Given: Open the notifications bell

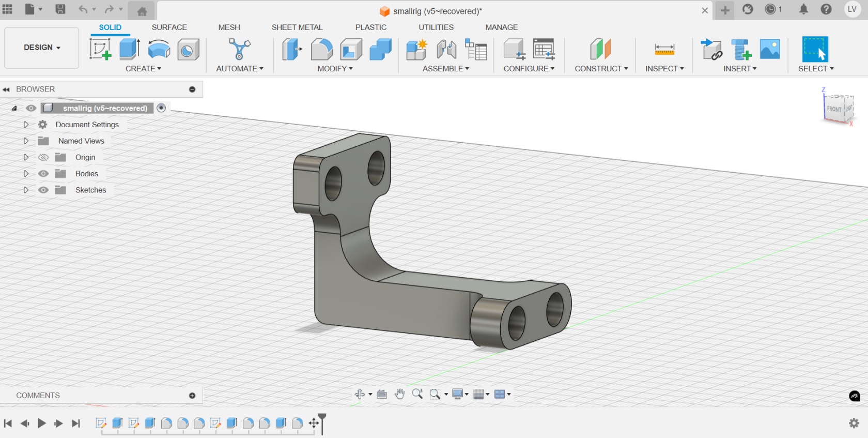Looking at the screenshot, I should (x=803, y=9).
